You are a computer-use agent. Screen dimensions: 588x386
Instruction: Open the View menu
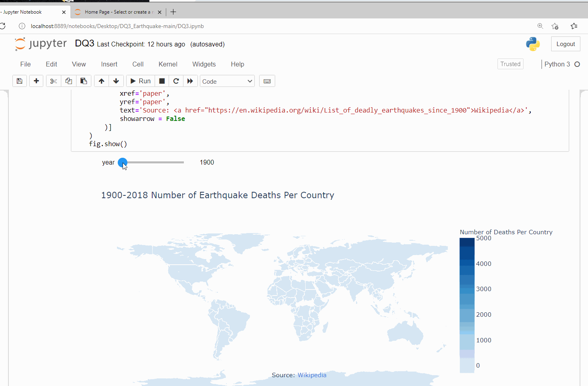pyautogui.click(x=79, y=64)
